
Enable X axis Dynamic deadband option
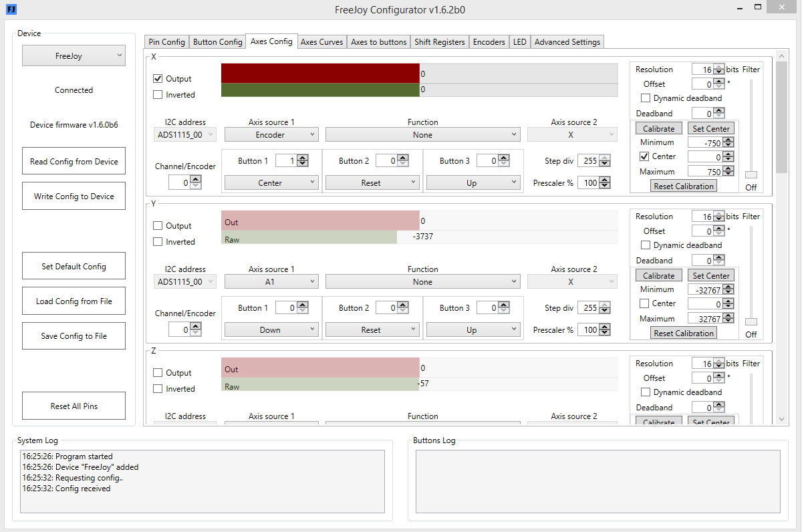pos(646,98)
